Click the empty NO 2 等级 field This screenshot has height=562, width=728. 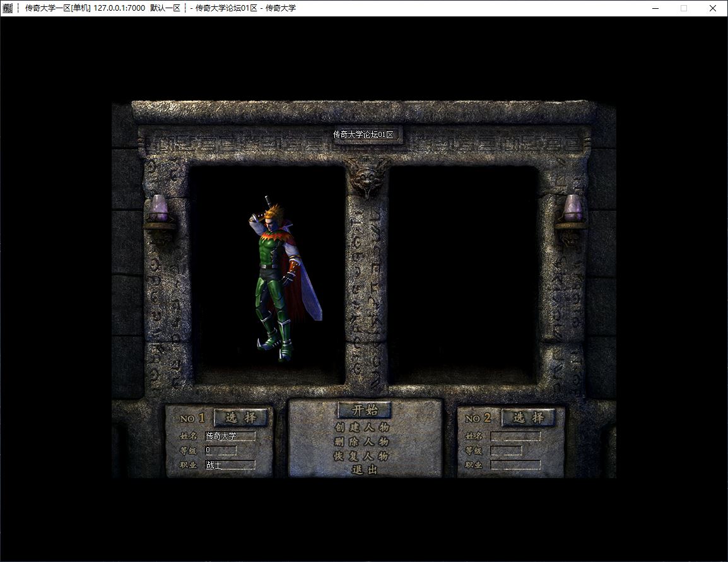[x=507, y=450]
